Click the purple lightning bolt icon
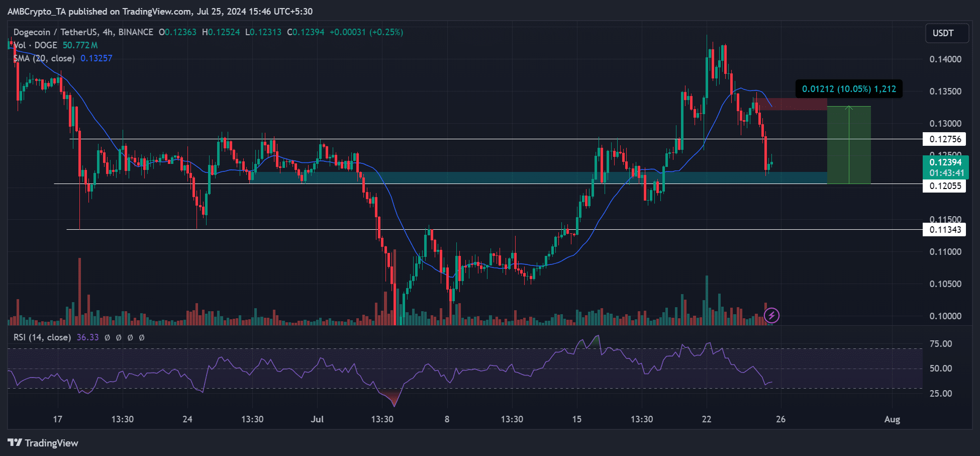Image resolution: width=980 pixels, height=456 pixels. 771,316
